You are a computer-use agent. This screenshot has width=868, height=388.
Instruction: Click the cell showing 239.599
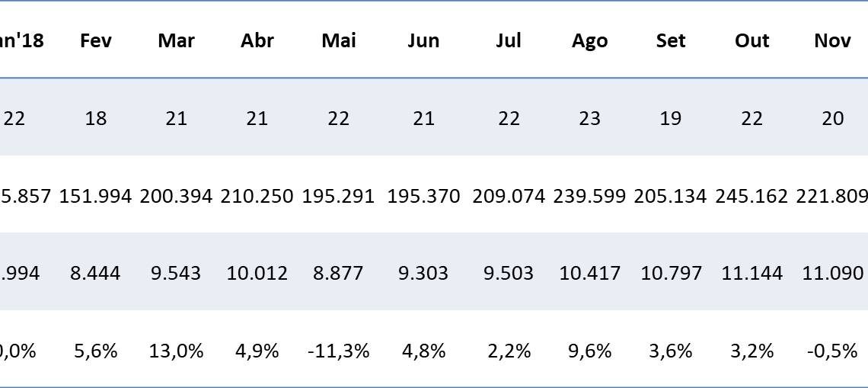(x=589, y=197)
